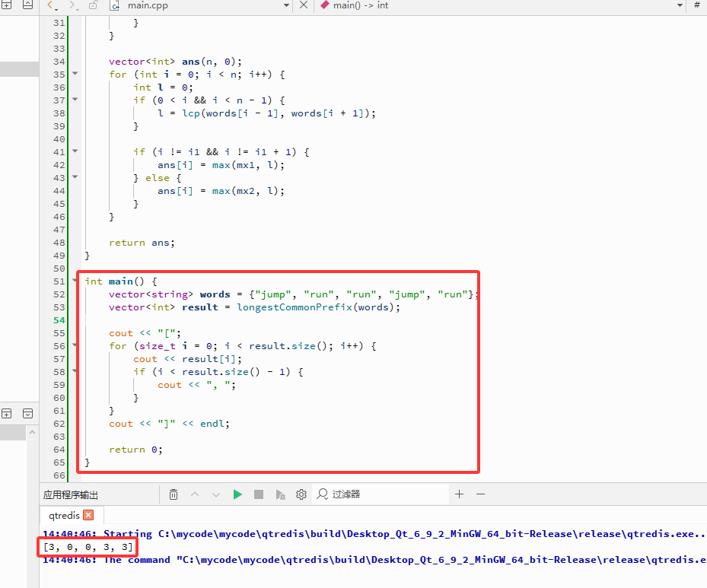Viewport: 707px width, 588px height.
Task: Re-run the application with green play
Action: [237, 494]
